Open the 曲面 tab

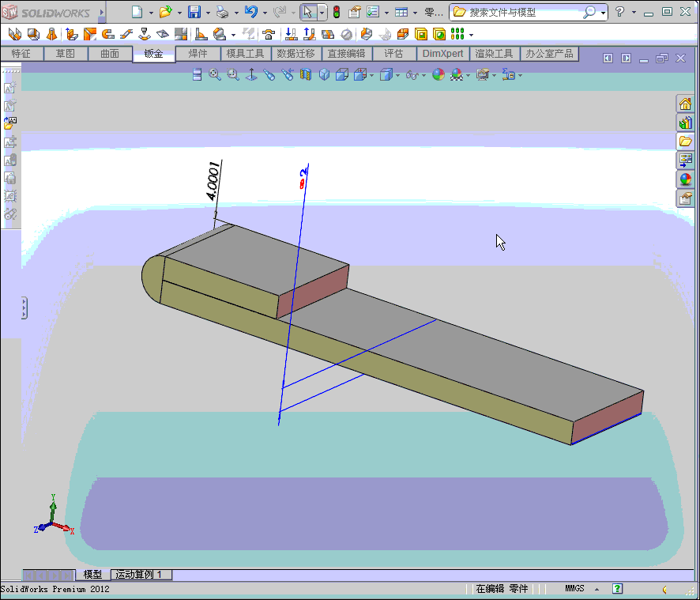pyautogui.click(x=110, y=54)
